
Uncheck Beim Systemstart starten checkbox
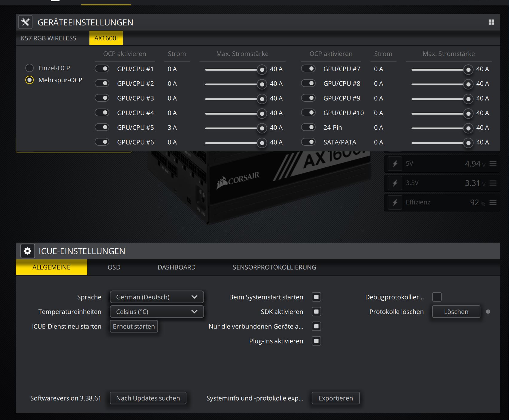click(x=316, y=297)
